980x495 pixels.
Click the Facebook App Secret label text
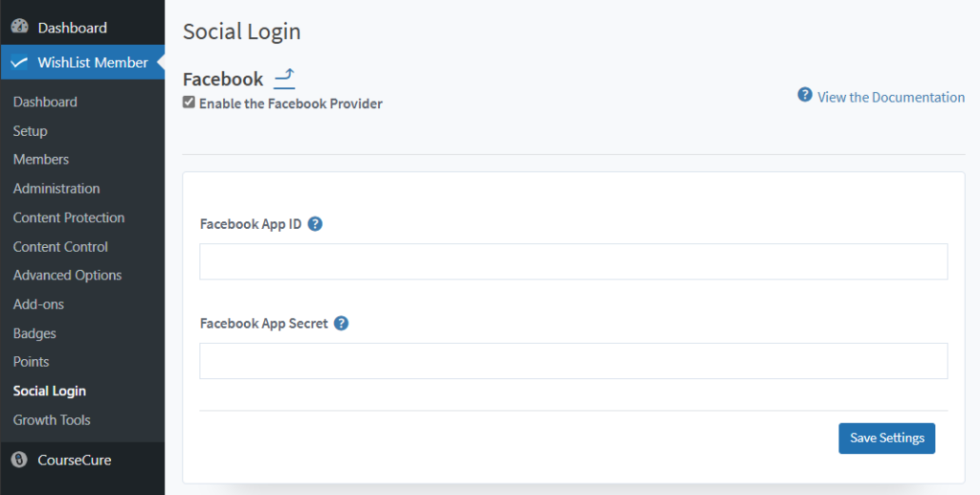pos(264,323)
